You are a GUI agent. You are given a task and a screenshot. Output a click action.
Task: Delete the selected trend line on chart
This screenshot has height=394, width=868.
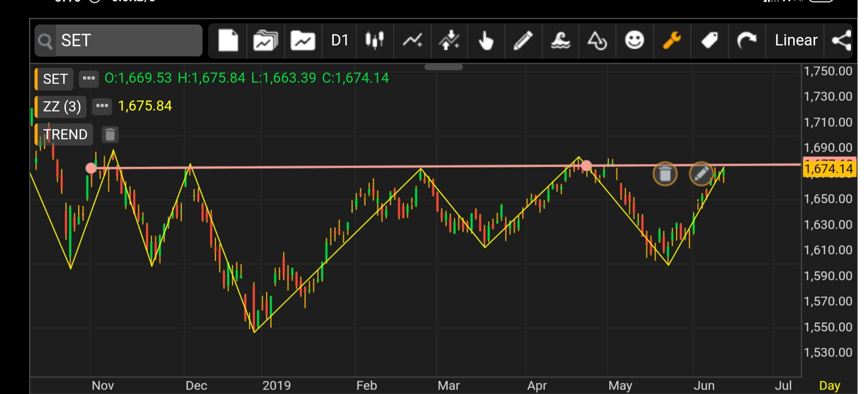tap(665, 174)
